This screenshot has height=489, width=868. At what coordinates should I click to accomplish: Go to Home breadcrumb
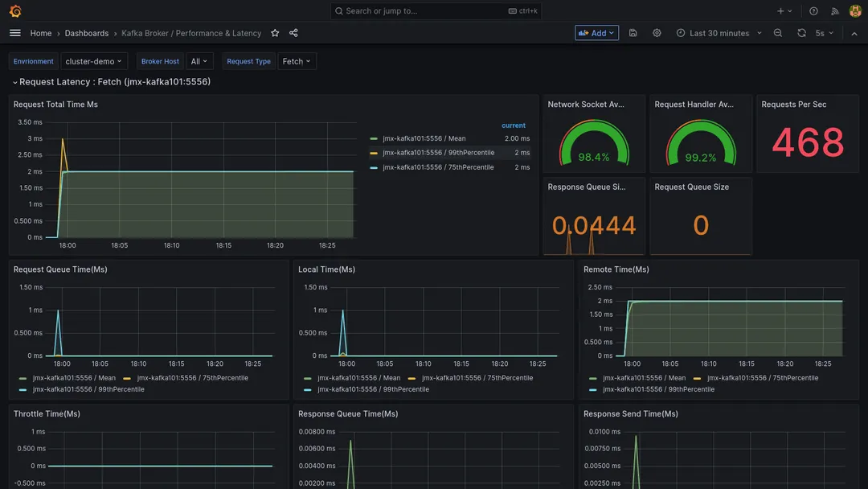pos(41,33)
